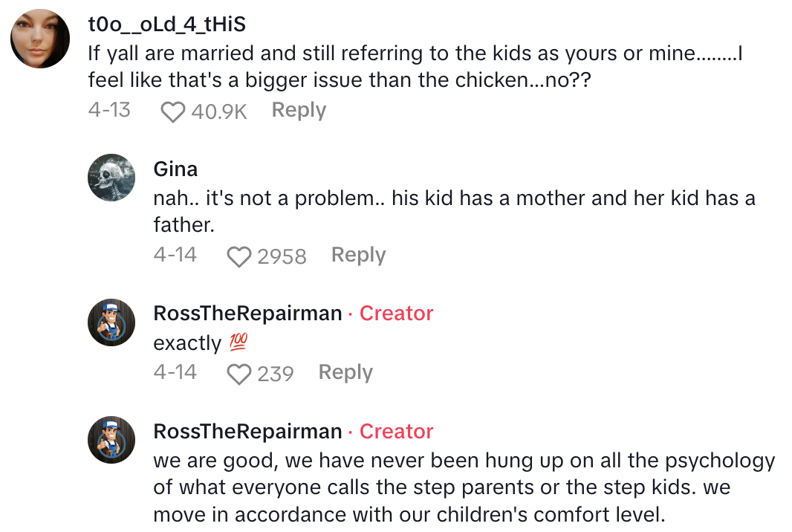Screen dimensions: 792x532
Task: Open the t0o__oLd_4_tHiS username link
Action: [x=166, y=25]
